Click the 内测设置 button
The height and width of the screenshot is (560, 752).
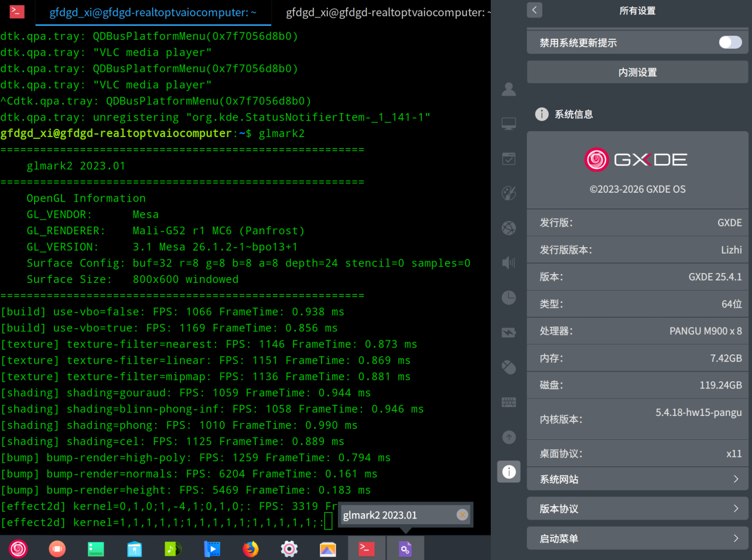638,72
